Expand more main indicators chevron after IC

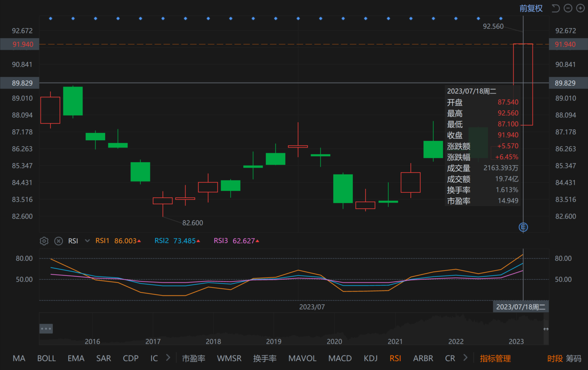point(168,358)
